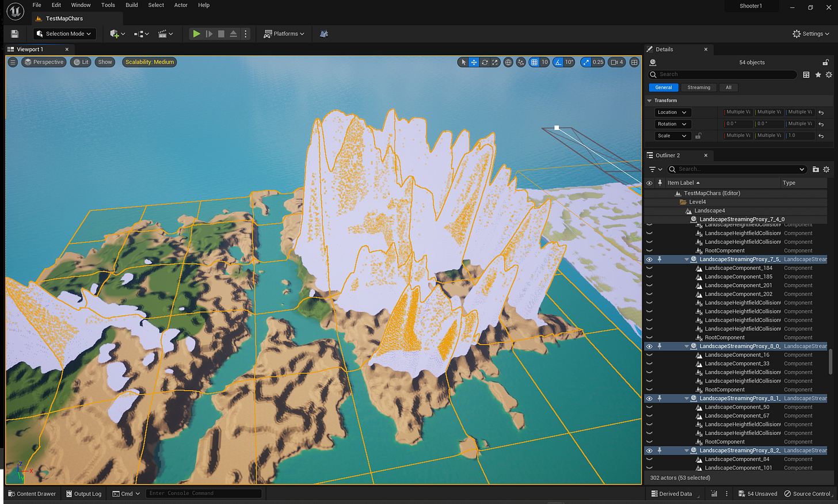The image size is (838, 504).
Task: Open the Build menu
Action: [x=131, y=5]
